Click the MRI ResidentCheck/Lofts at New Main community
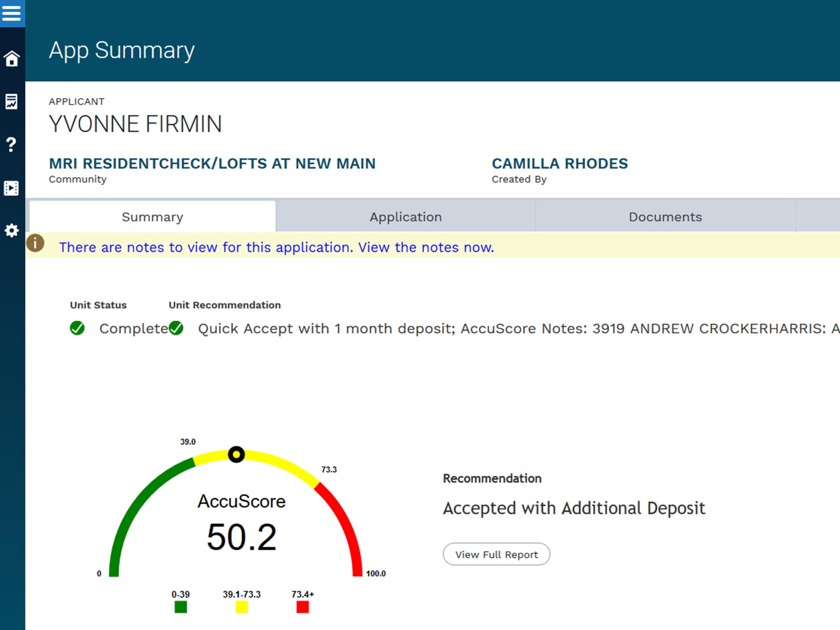 [x=212, y=164]
